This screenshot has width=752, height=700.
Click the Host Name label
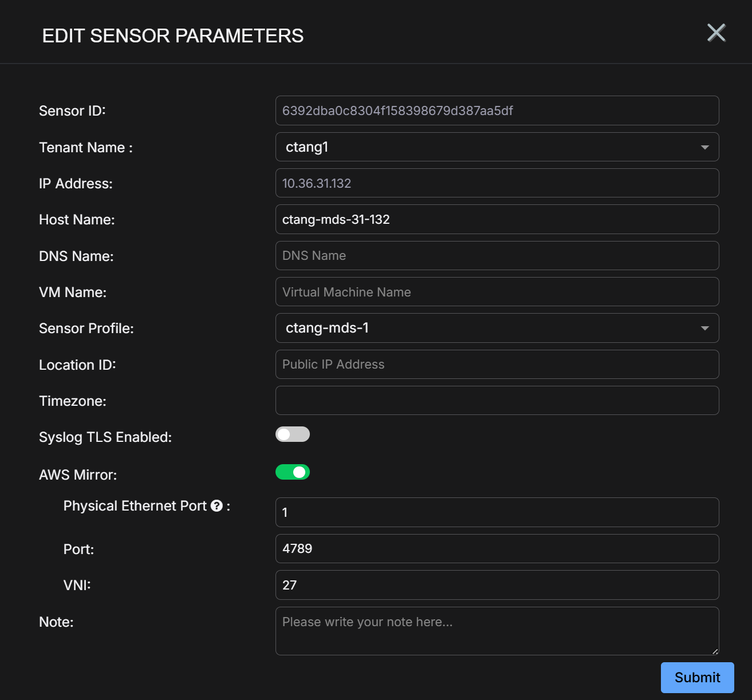(77, 220)
